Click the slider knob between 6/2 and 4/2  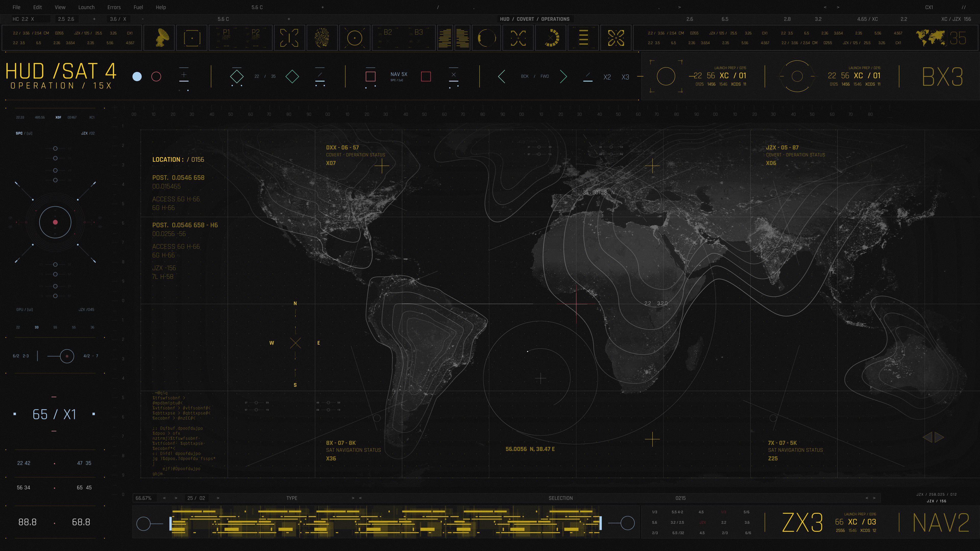tap(67, 356)
